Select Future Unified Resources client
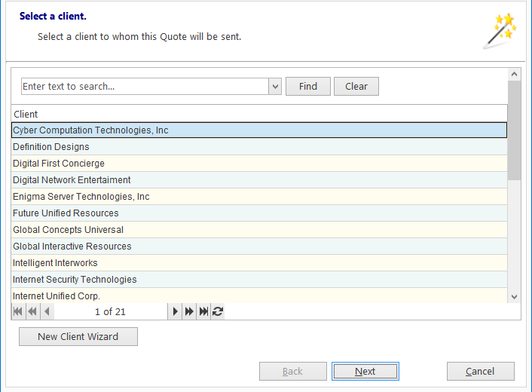Viewport: 532px width, 392px height. point(259,213)
